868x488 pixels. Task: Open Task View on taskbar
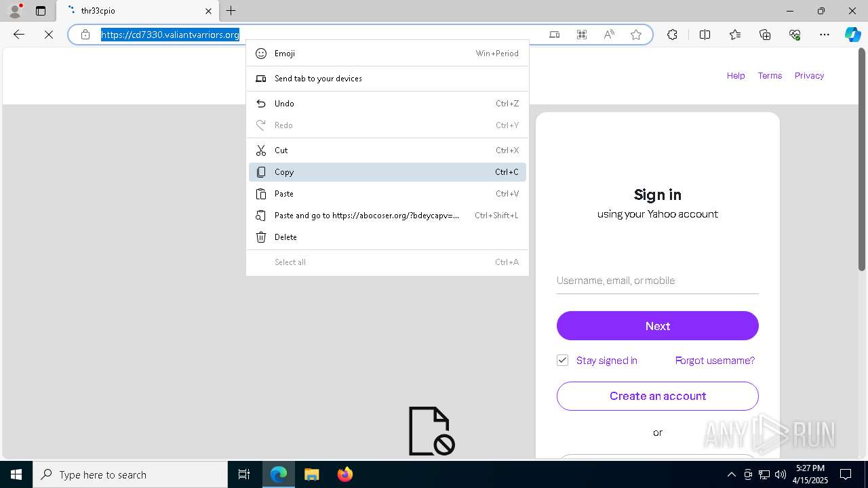point(244,474)
